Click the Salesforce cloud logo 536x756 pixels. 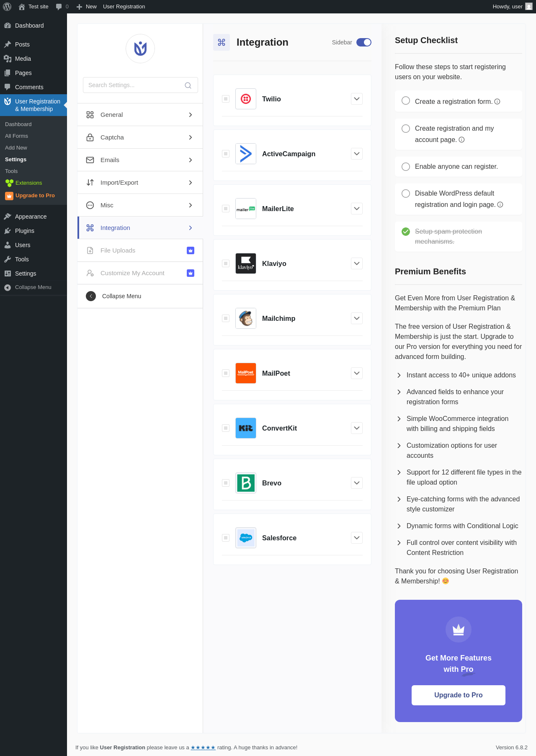pyautogui.click(x=246, y=538)
